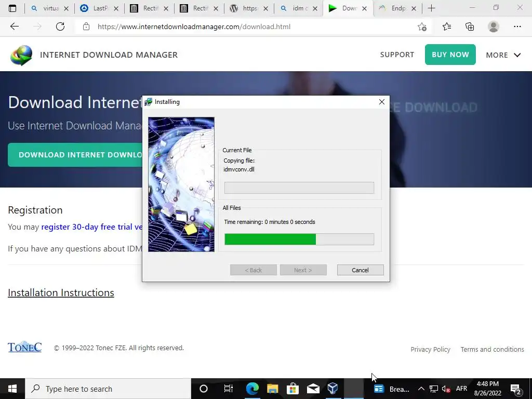Open the news widget on taskbar

(x=392, y=389)
